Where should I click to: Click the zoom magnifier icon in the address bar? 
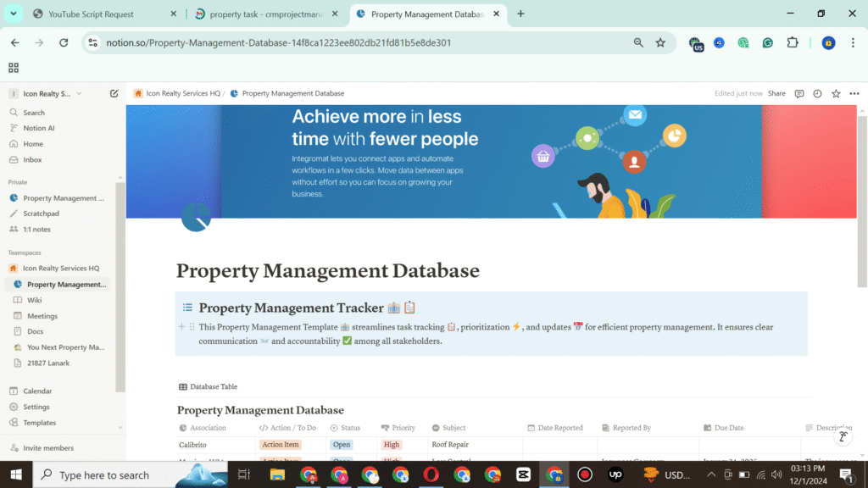638,42
